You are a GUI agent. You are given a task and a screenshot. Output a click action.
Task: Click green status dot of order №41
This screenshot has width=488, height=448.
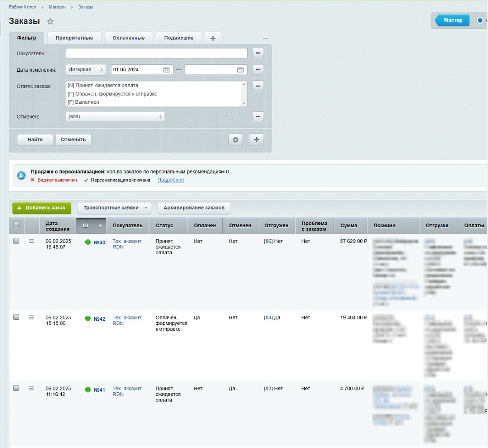pyautogui.click(x=88, y=389)
